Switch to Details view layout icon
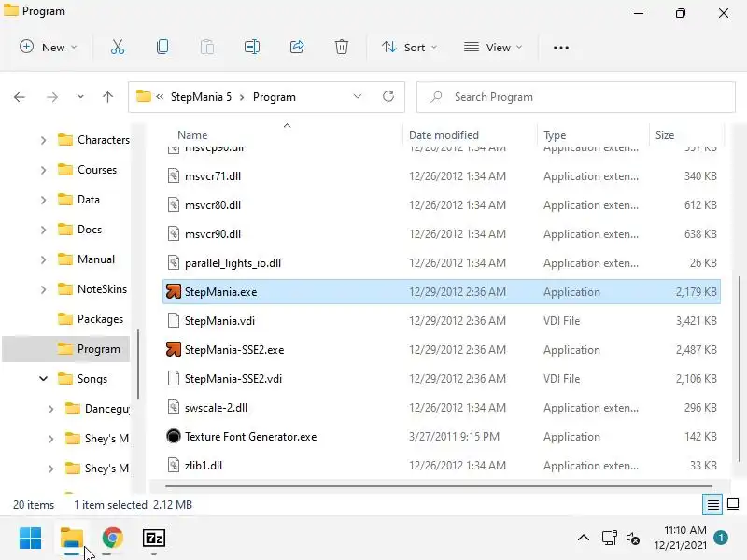 pos(712,504)
